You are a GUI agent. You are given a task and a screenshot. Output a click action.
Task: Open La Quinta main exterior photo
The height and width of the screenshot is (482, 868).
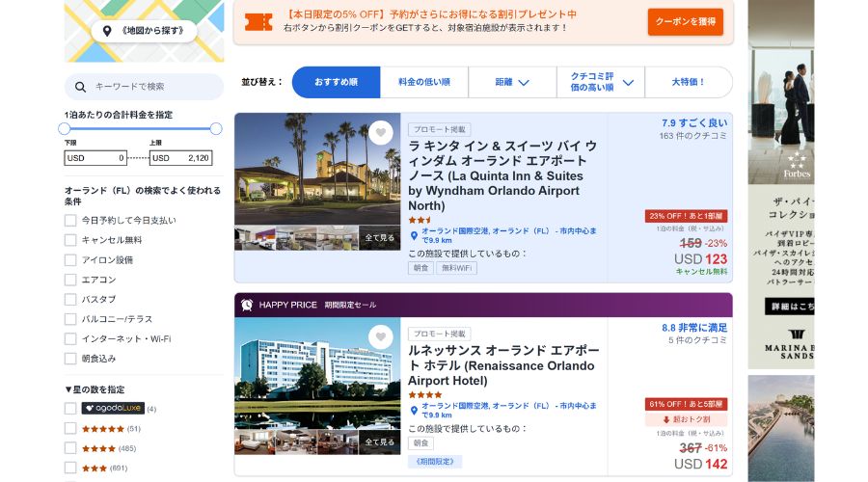(x=317, y=170)
